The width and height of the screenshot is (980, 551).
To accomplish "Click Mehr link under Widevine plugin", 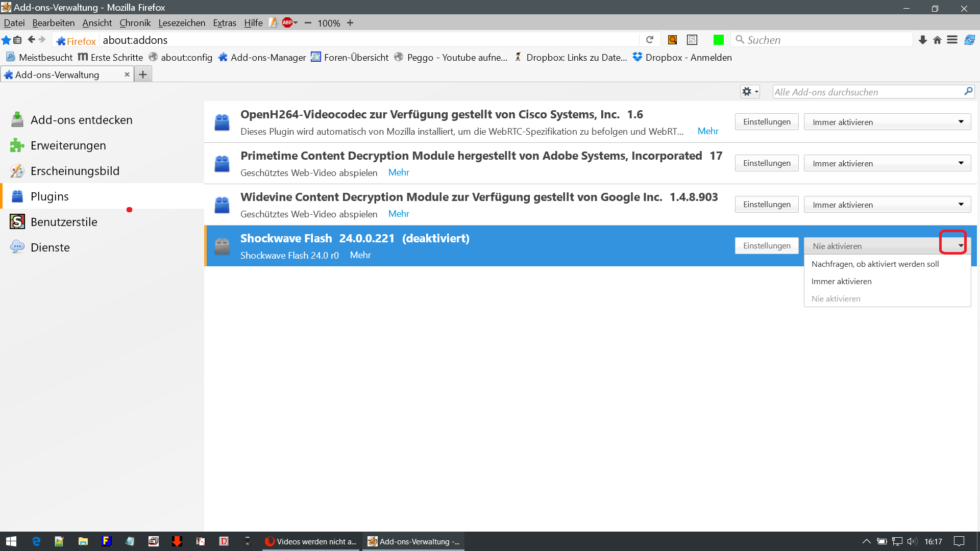I will [398, 214].
